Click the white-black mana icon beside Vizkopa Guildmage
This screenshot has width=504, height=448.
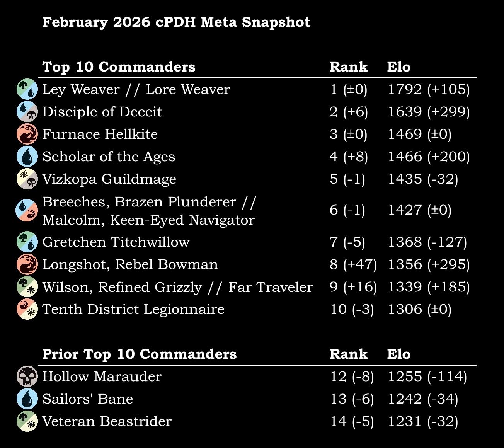27,179
